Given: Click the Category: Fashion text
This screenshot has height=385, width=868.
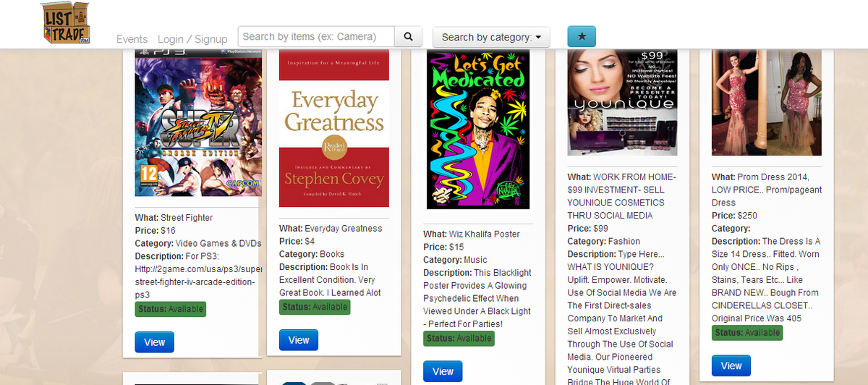Looking at the screenshot, I should click(x=603, y=242).
